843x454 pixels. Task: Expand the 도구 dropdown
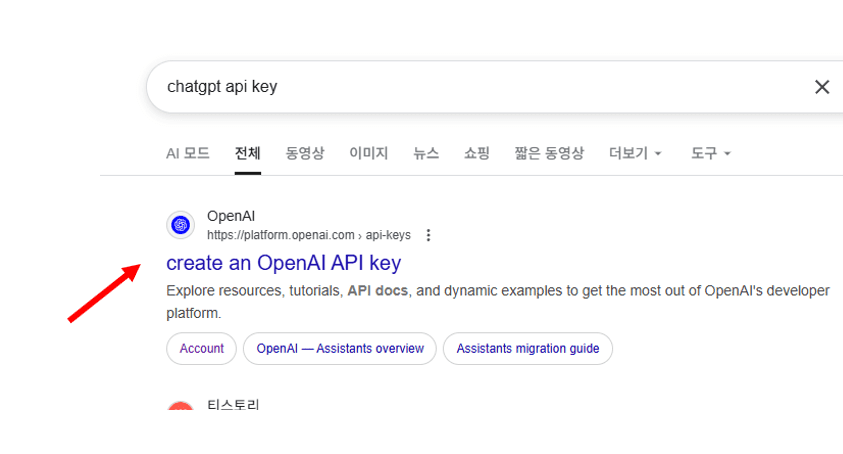point(710,153)
